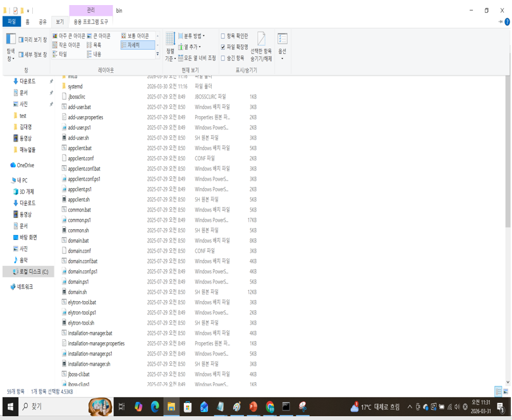
Task: Select the add-user.bat file
Action: pos(80,107)
